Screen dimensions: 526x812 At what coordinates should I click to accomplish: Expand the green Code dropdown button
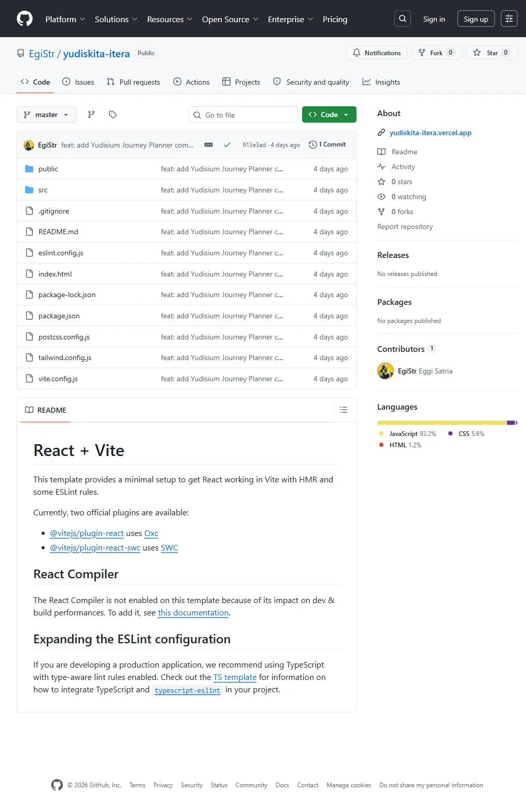[329, 115]
